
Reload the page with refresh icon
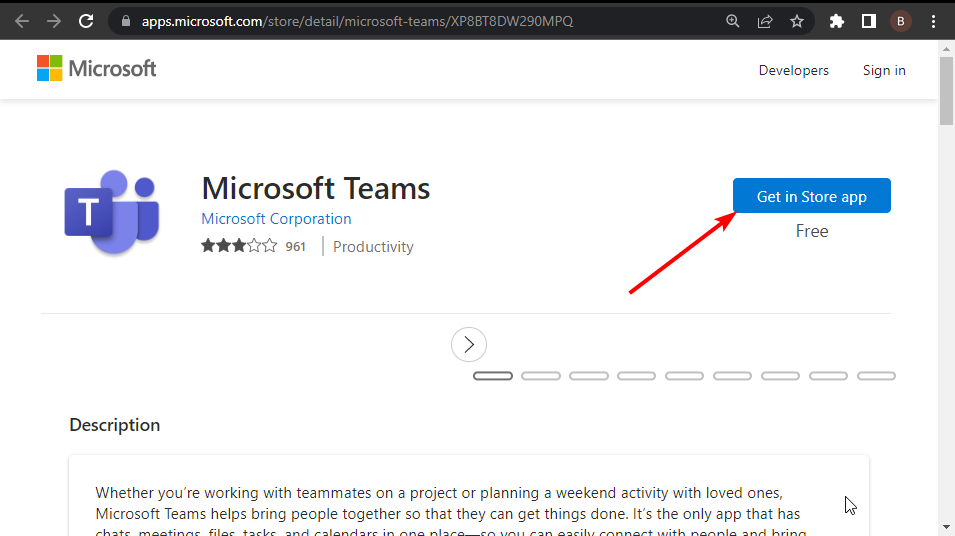(86, 20)
